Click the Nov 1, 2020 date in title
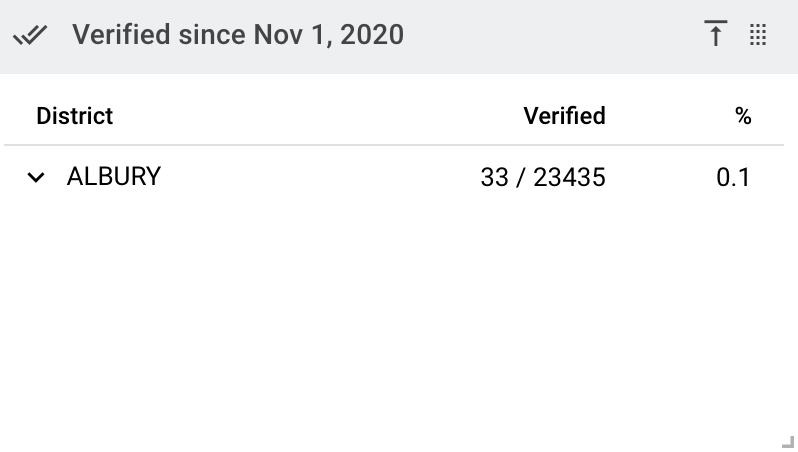The image size is (798, 452). point(329,35)
